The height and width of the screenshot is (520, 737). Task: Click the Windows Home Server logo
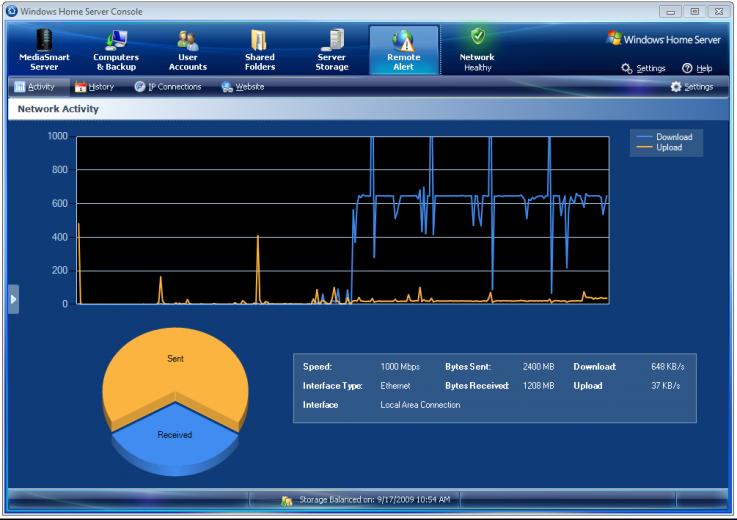click(x=664, y=39)
